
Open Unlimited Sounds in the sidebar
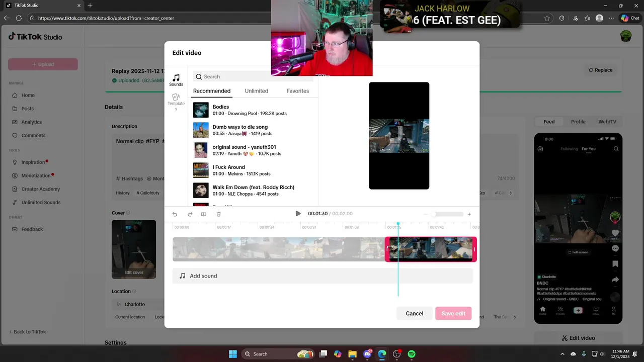click(41, 203)
